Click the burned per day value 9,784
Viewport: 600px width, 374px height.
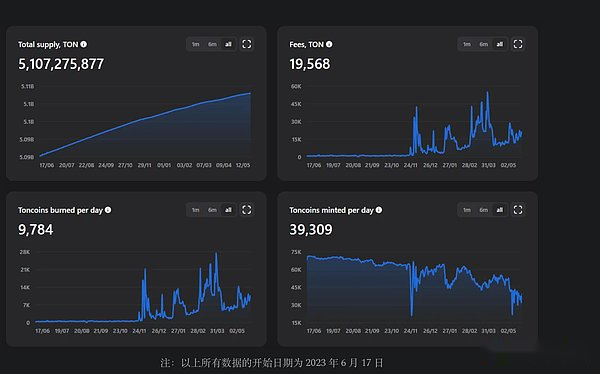pyautogui.click(x=36, y=230)
